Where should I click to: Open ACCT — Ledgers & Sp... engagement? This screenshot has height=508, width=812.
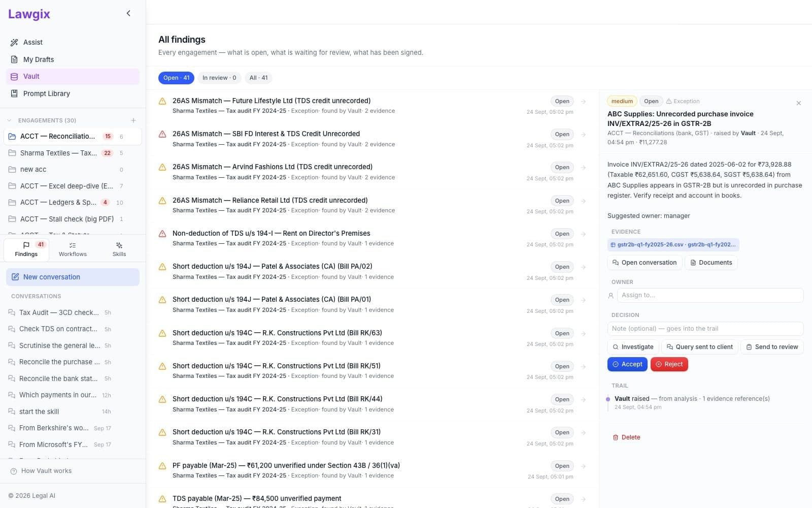pos(73,202)
